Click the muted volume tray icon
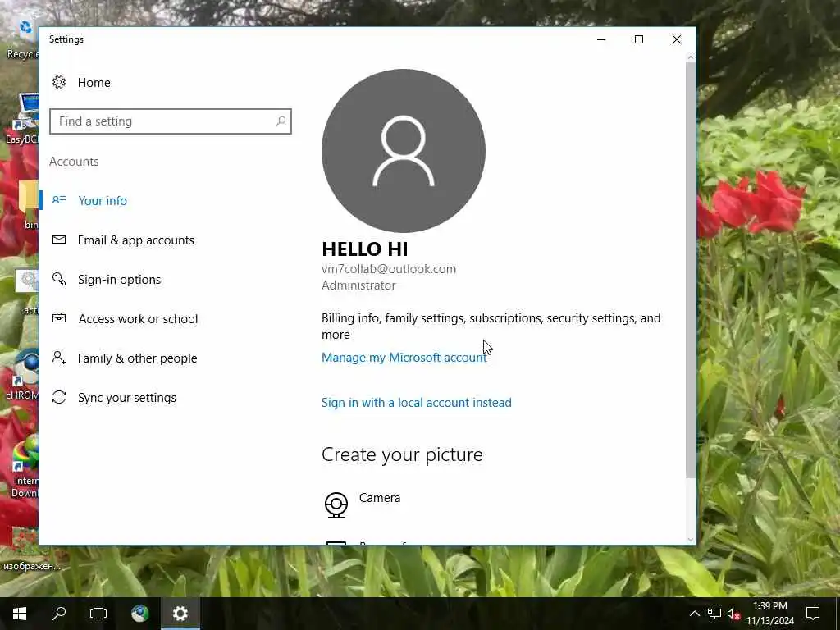This screenshot has height=630, width=840. [x=733, y=614]
